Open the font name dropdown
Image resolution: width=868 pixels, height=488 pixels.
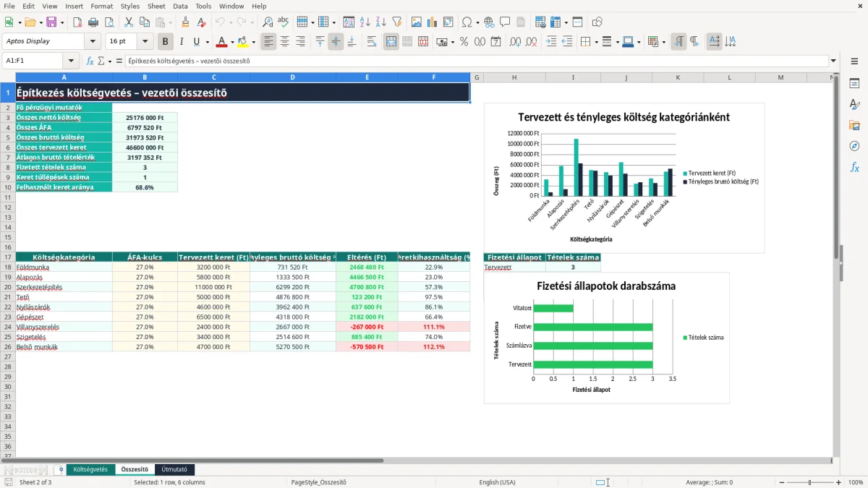[x=93, y=42]
